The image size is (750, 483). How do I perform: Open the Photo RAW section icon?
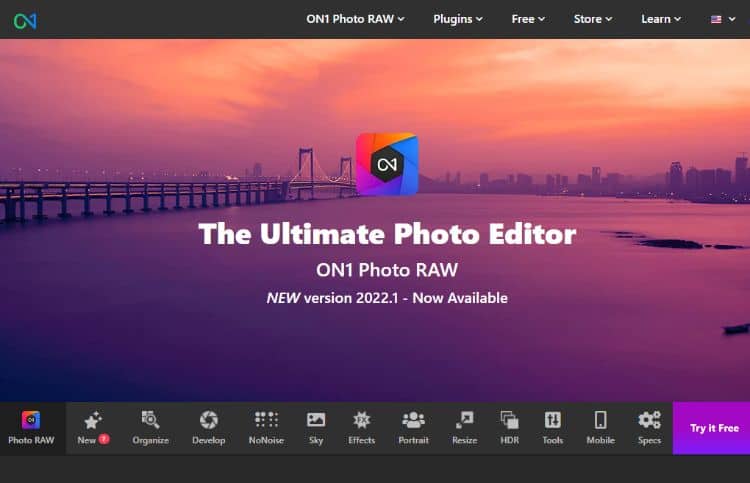point(31,420)
